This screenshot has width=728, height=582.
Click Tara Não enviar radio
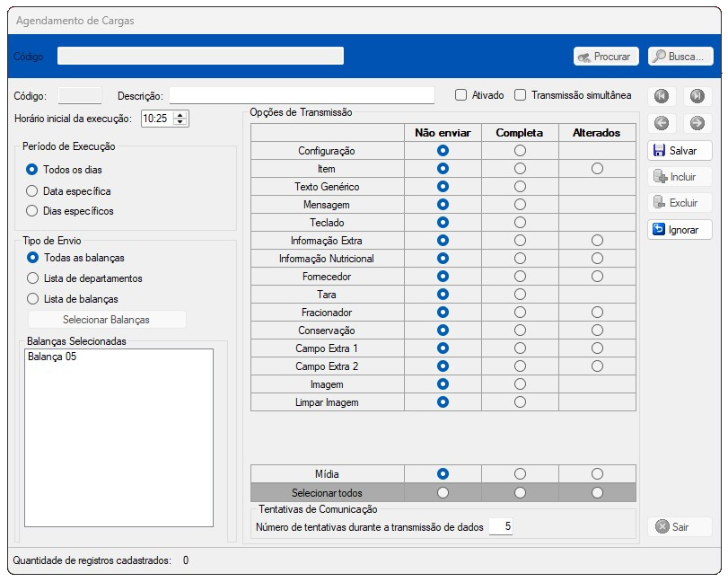443,295
